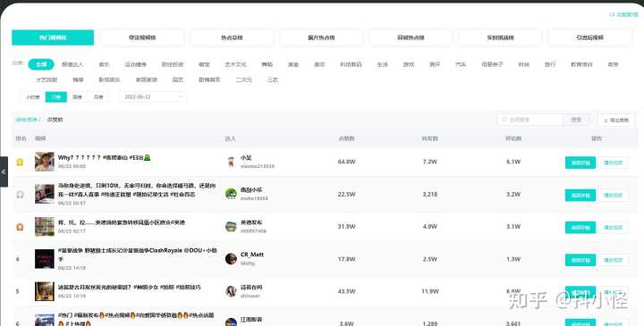This screenshot has width=644, height=326.
Task: Click outlined action button in the 17.8W row
Action: 614,260
